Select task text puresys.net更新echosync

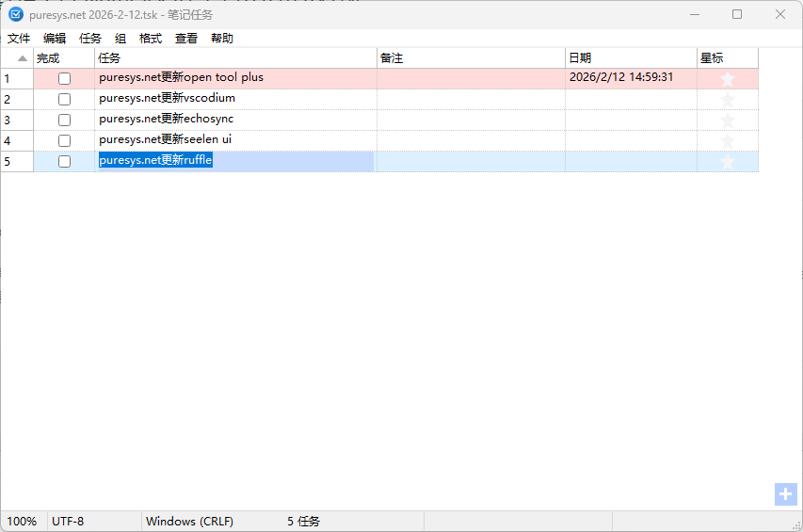[x=167, y=119]
